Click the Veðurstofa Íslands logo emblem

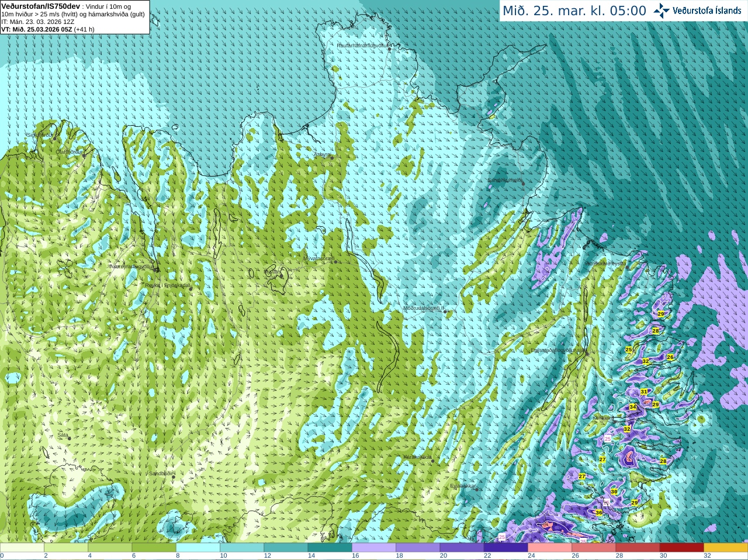662,11
